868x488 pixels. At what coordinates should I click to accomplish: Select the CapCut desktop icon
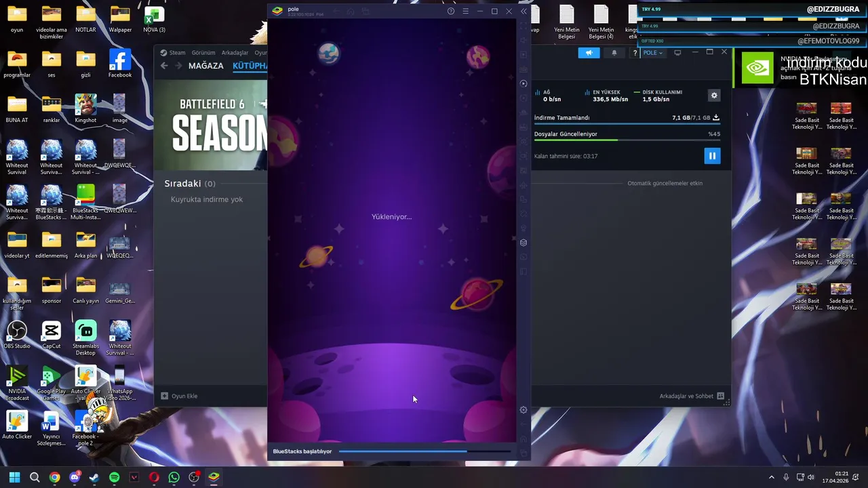point(52,335)
